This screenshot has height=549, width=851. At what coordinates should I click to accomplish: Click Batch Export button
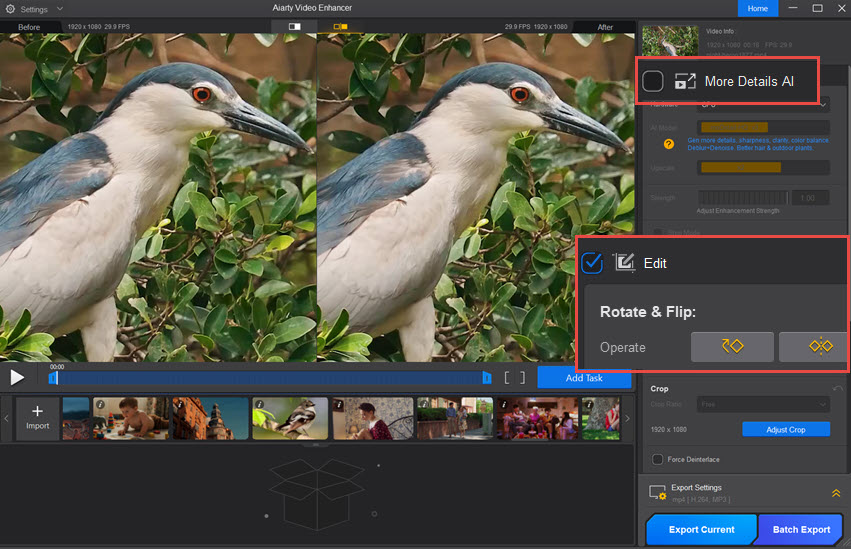pos(801,529)
